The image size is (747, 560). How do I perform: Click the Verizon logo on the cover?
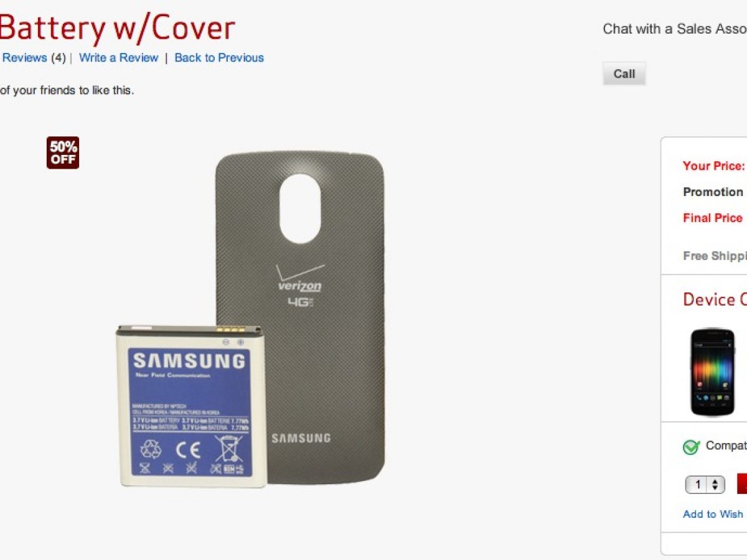(x=299, y=279)
